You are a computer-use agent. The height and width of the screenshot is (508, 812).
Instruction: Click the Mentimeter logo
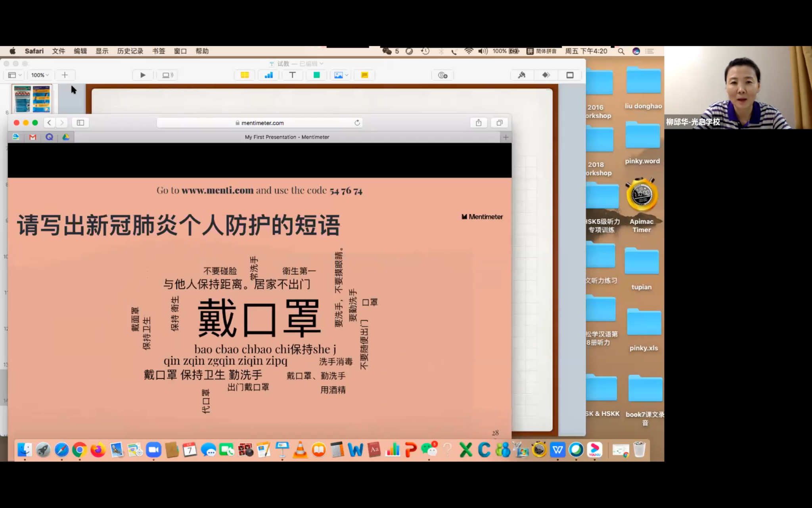482,217
